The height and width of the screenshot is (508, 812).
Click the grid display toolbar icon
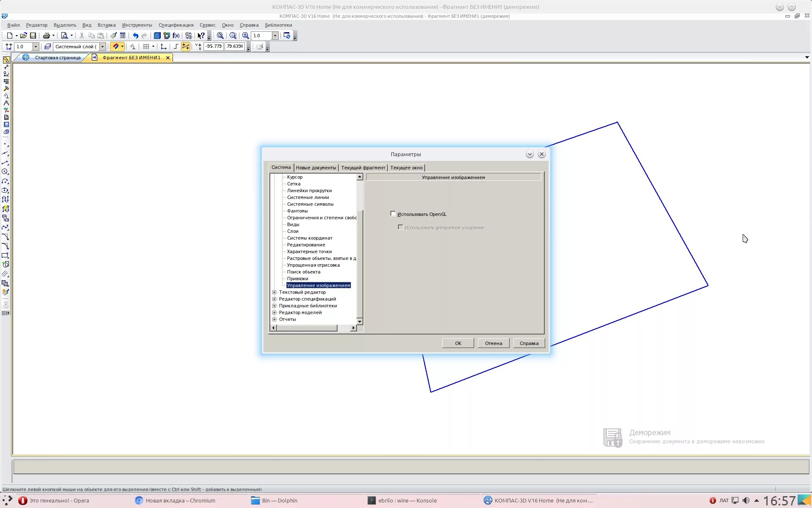tap(146, 47)
